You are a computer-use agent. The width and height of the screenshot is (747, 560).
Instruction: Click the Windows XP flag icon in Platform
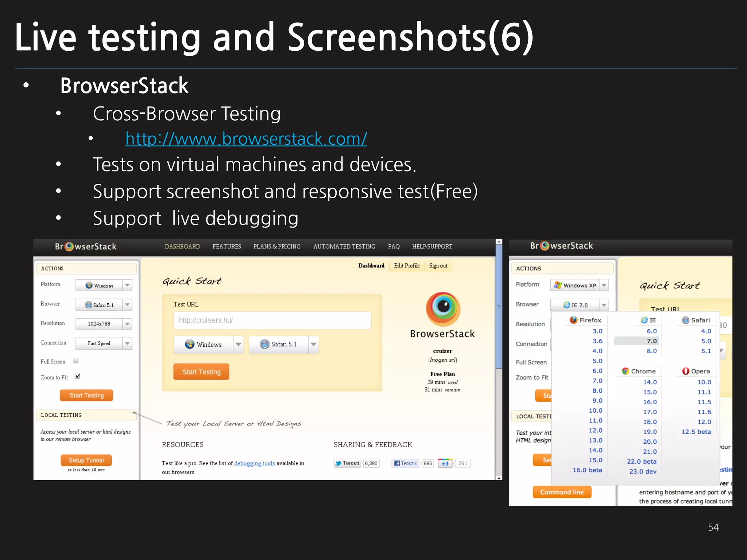tap(558, 285)
